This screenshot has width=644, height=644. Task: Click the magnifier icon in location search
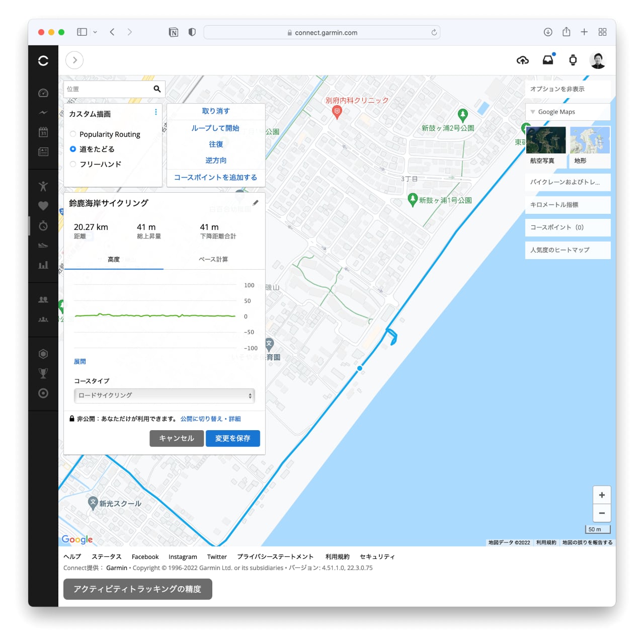(x=157, y=89)
